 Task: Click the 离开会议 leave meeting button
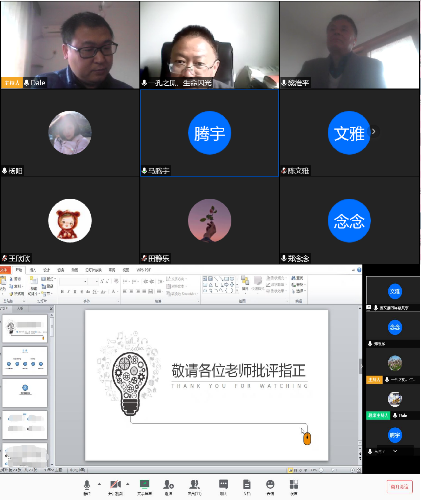point(399,487)
